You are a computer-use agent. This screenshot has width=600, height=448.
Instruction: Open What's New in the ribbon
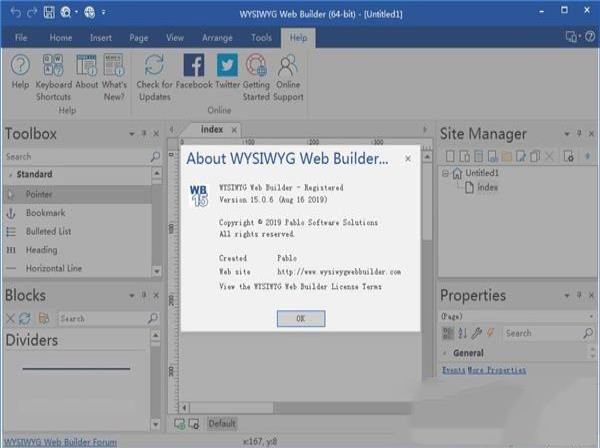114,77
